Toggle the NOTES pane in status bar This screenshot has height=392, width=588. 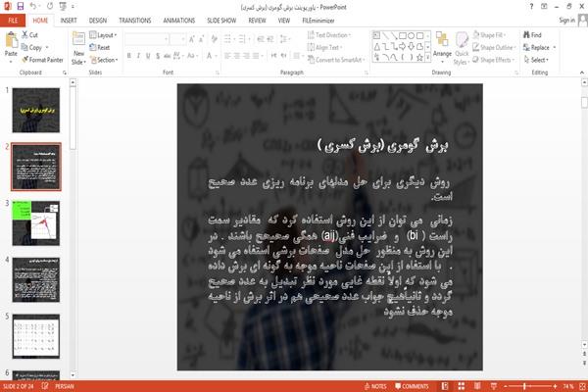click(x=375, y=386)
